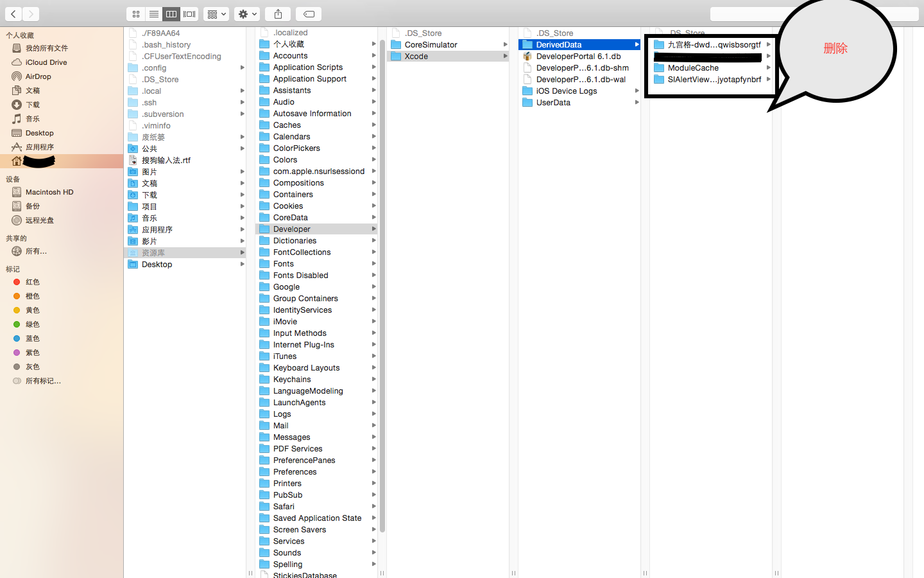Select the Xcode folder

(448, 57)
